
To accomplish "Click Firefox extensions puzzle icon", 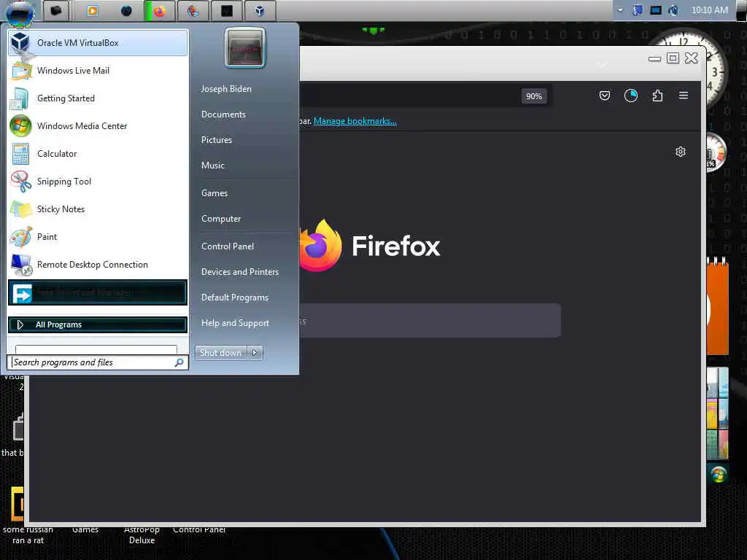I will tap(657, 96).
